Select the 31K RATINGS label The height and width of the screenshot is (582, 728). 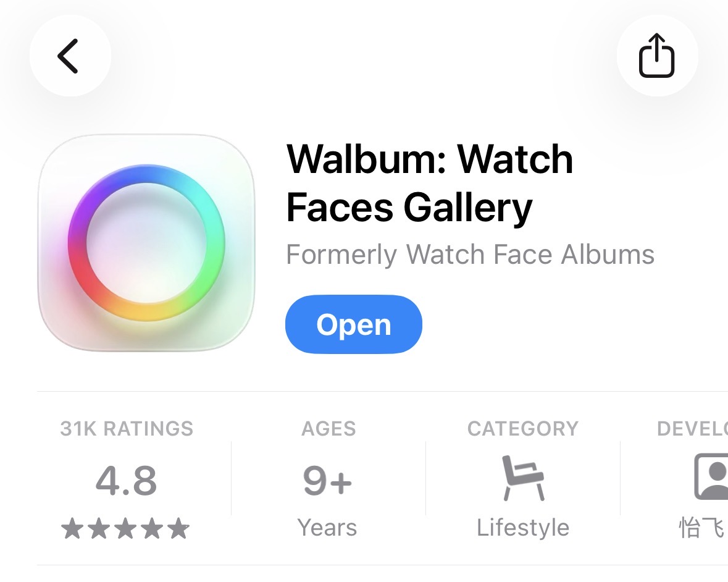click(x=127, y=428)
